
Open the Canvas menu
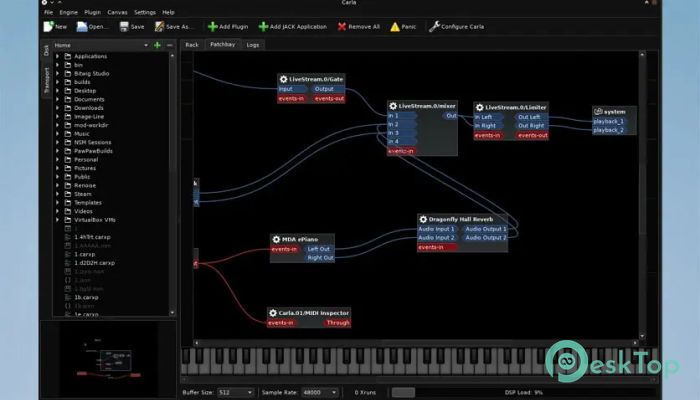pos(117,12)
